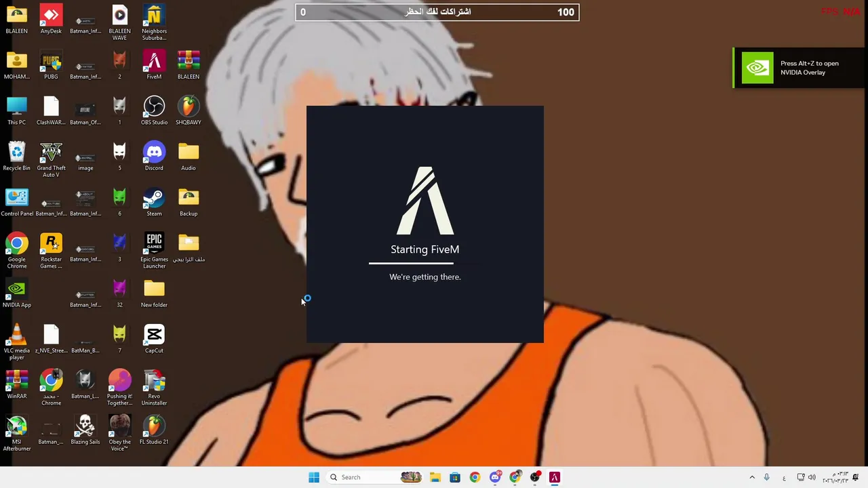
Task: Select the New folder icon
Action: click(x=154, y=293)
